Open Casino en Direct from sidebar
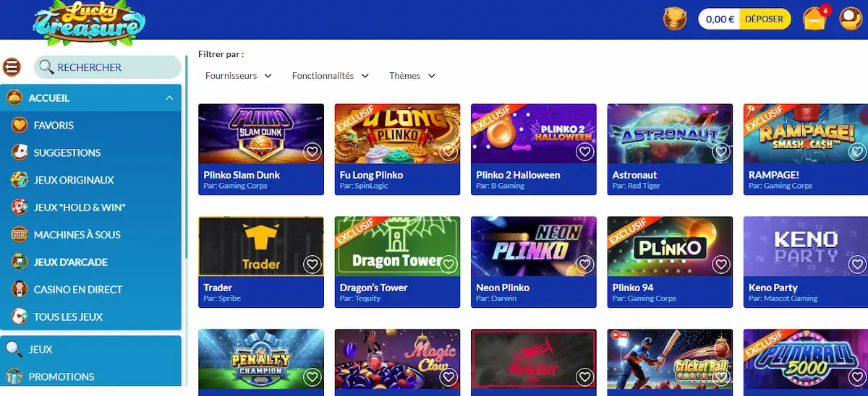Viewport: 868px width, 396px height. [77, 289]
